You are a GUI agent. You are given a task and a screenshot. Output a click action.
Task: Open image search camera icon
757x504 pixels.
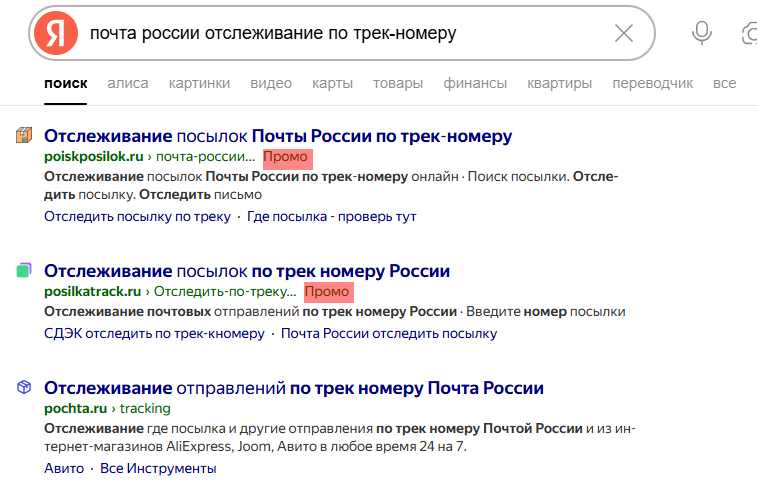tap(749, 33)
